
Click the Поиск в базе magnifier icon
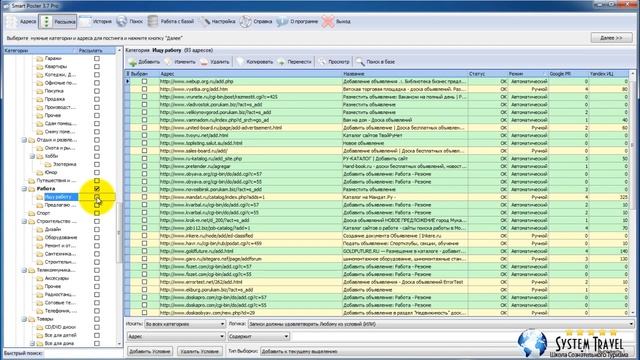pyautogui.click(x=360, y=62)
